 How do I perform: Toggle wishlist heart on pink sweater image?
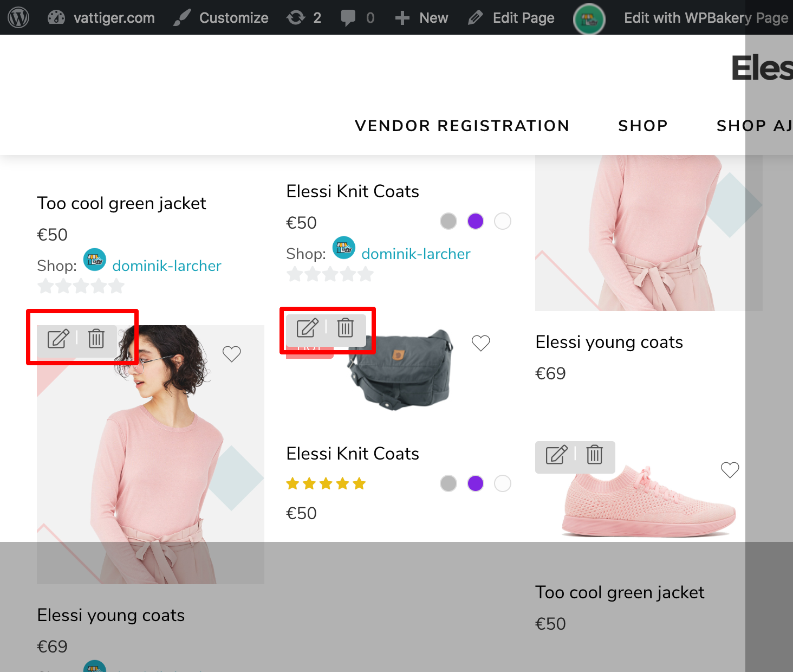tap(231, 354)
